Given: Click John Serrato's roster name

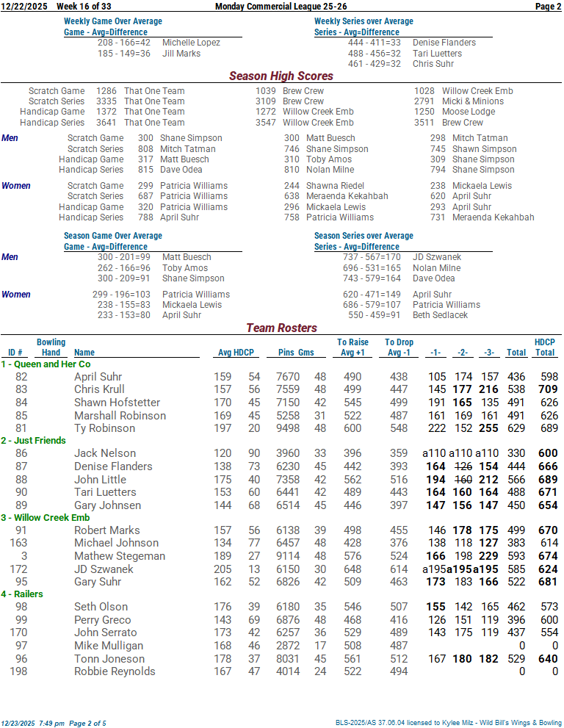Looking at the screenshot, I should pyautogui.click(x=105, y=633).
